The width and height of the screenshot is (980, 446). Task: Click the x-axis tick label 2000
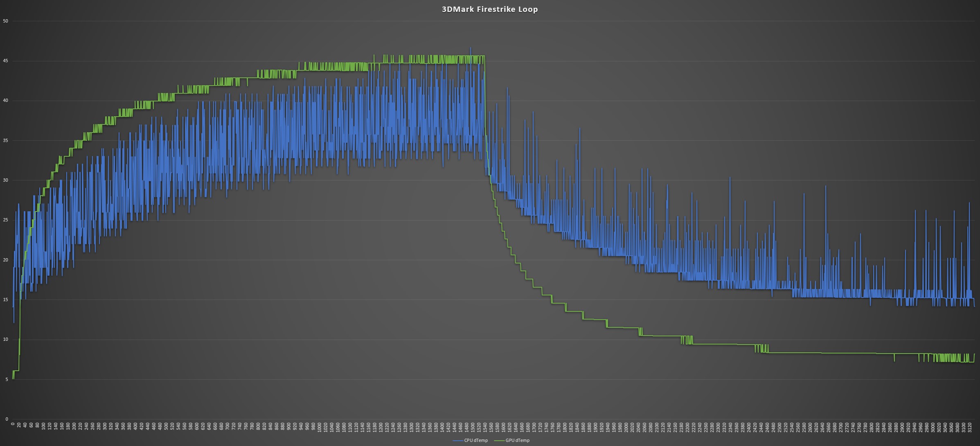click(626, 428)
